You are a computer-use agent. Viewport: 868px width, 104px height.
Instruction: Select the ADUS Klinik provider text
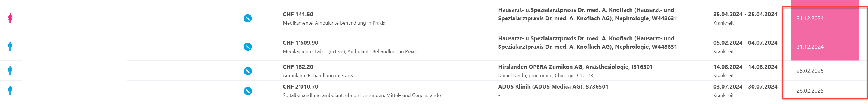pyautogui.click(x=553, y=87)
